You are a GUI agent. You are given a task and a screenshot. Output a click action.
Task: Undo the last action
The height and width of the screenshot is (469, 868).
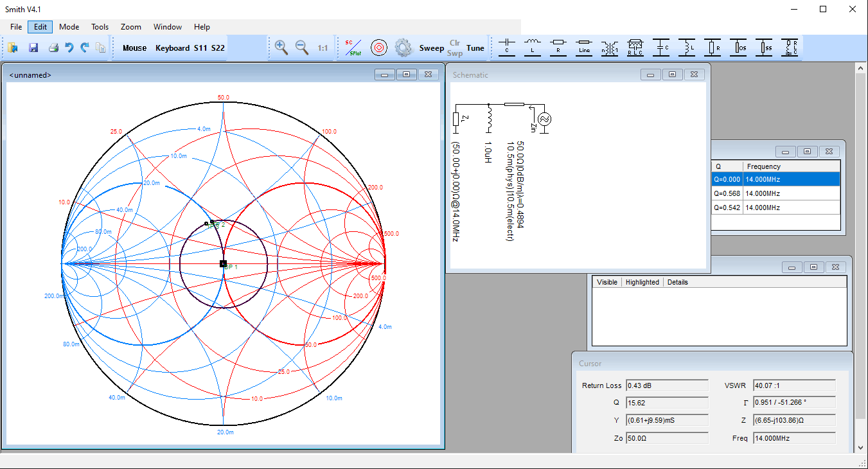click(69, 48)
